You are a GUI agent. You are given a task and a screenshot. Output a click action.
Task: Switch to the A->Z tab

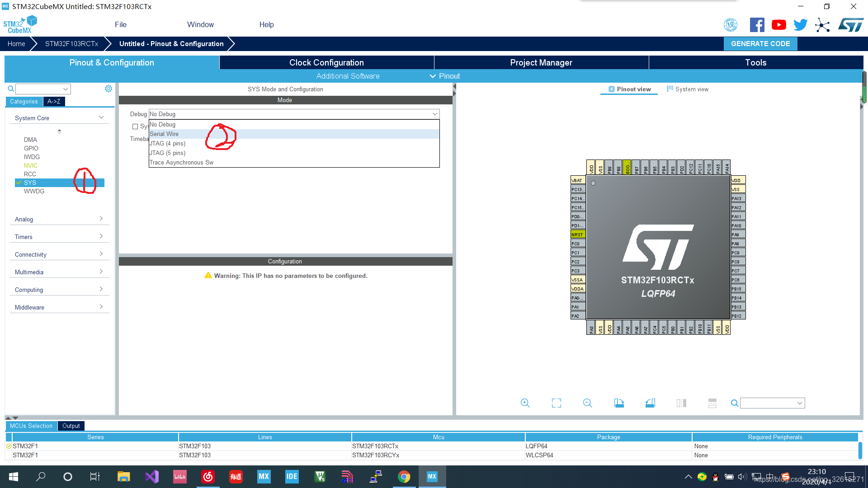point(54,101)
